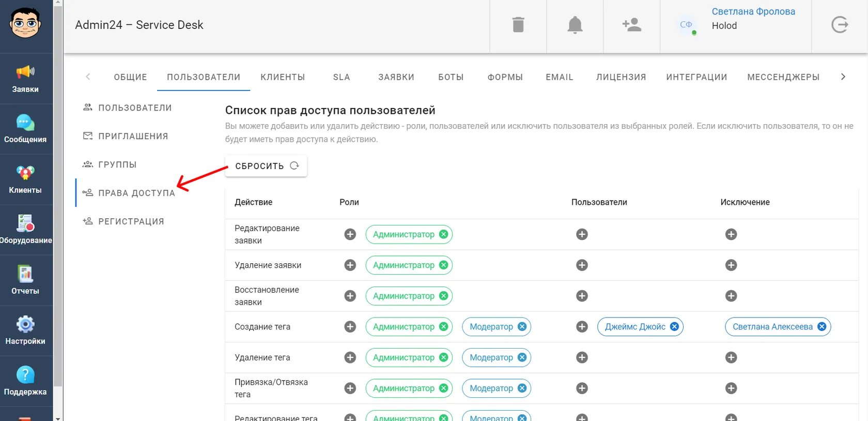The image size is (868, 421).
Task: Click the Светлана Фролова profile link
Action: [753, 11]
